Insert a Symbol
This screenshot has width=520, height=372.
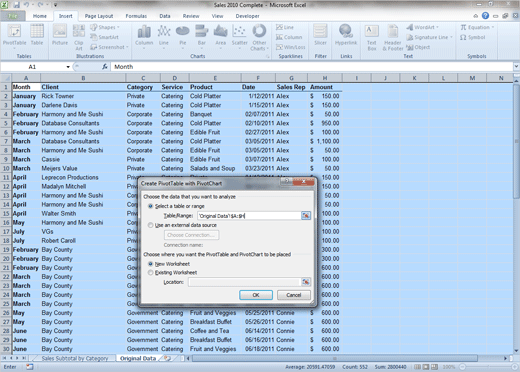point(473,37)
